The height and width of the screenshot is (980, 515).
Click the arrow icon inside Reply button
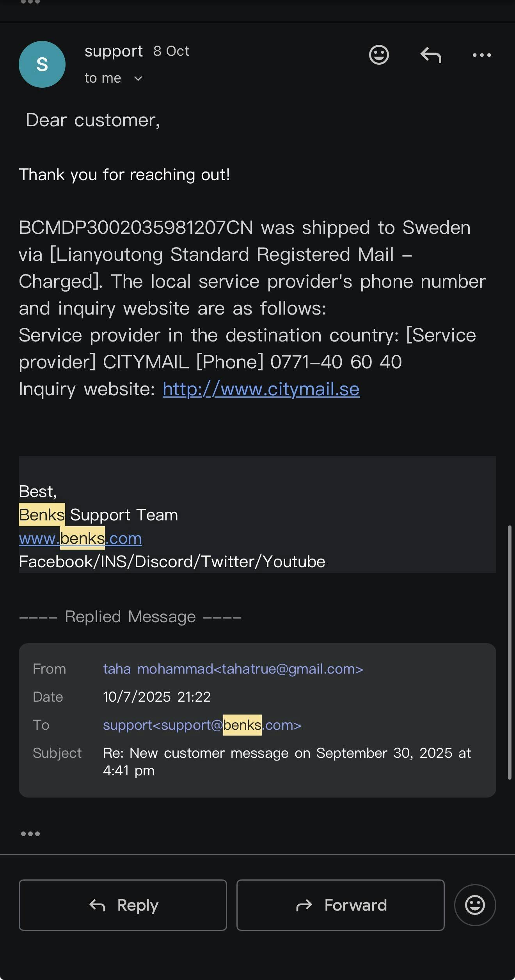pyautogui.click(x=98, y=905)
